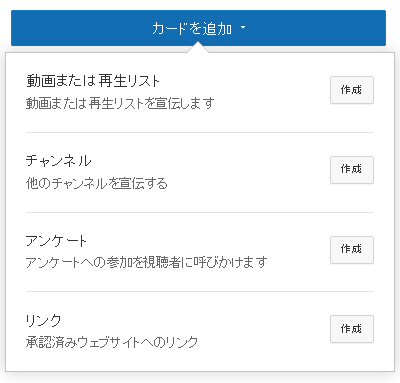The height and width of the screenshot is (383, 400).
Task: Select the 動画または再生リスト heading
Action: click(x=93, y=81)
